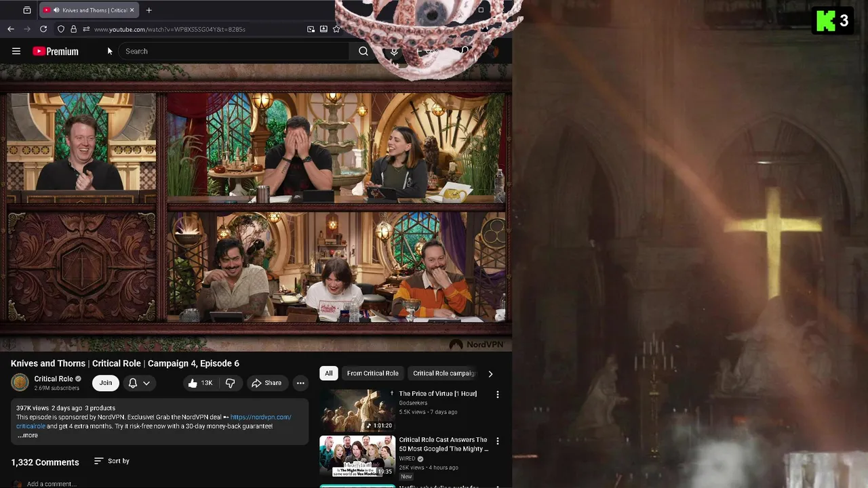Select From Critical Role chip

tap(372, 373)
